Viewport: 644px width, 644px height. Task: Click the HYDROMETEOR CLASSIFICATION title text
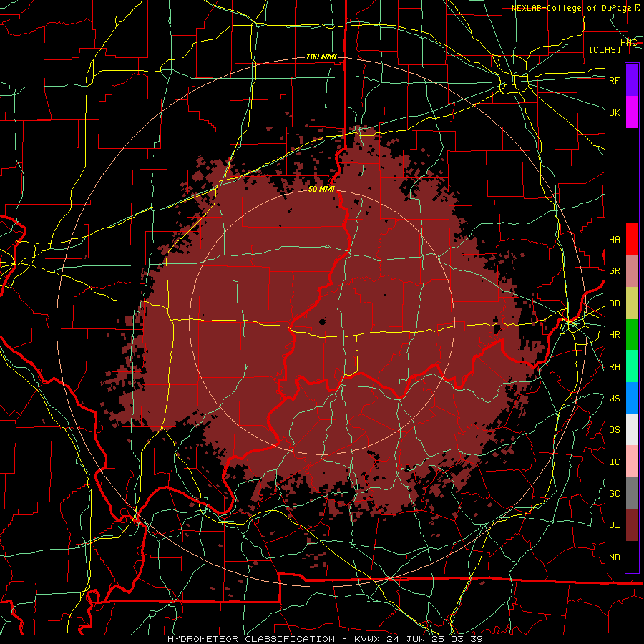251,639
